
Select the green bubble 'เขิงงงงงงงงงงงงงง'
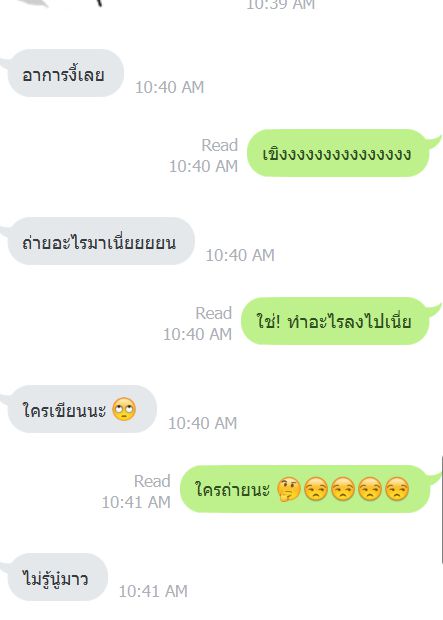(x=338, y=153)
